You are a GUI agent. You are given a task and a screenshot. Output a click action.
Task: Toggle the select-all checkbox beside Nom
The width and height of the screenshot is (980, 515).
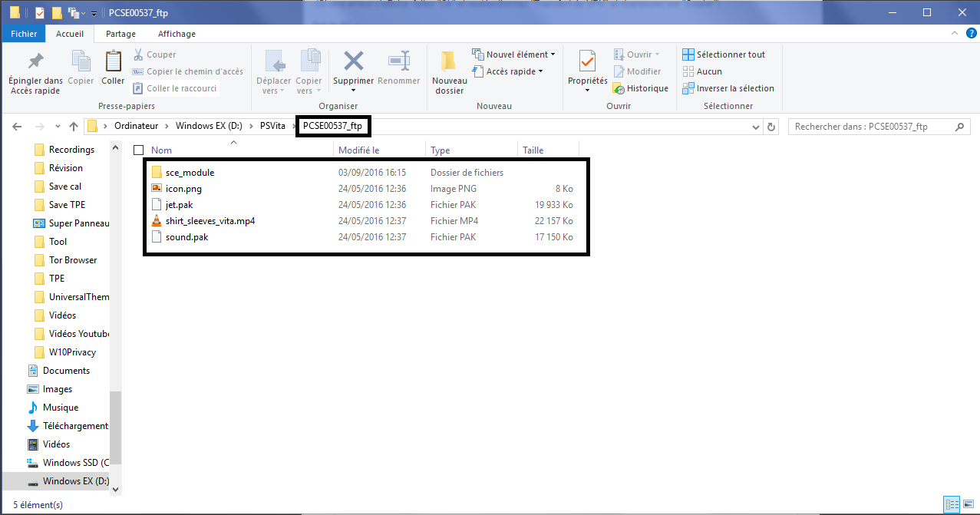tap(138, 150)
